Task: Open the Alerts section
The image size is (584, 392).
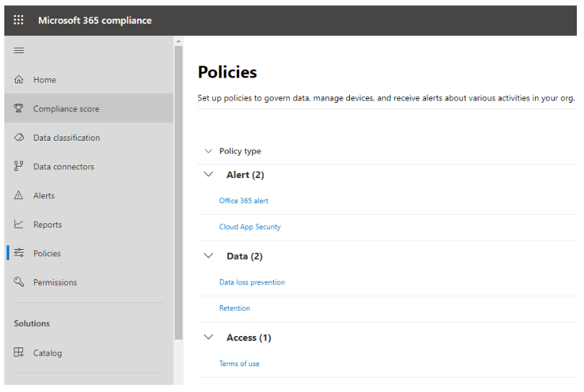Action: [x=89, y=195]
